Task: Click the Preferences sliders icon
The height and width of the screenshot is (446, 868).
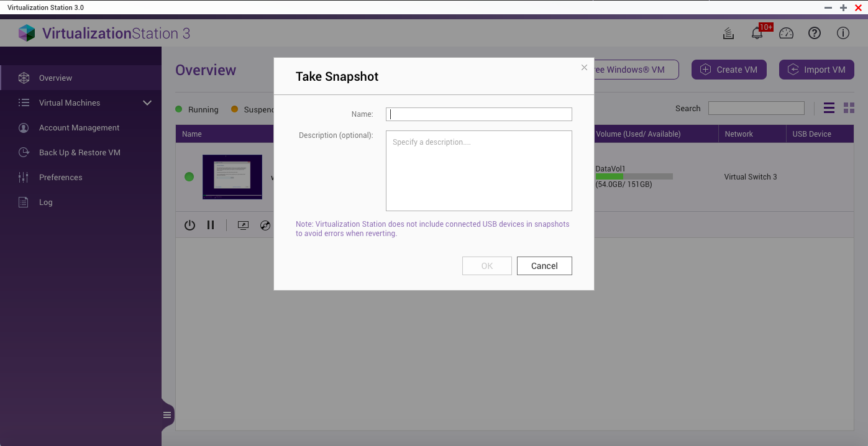Action: pyautogui.click(x=24, y=177)
